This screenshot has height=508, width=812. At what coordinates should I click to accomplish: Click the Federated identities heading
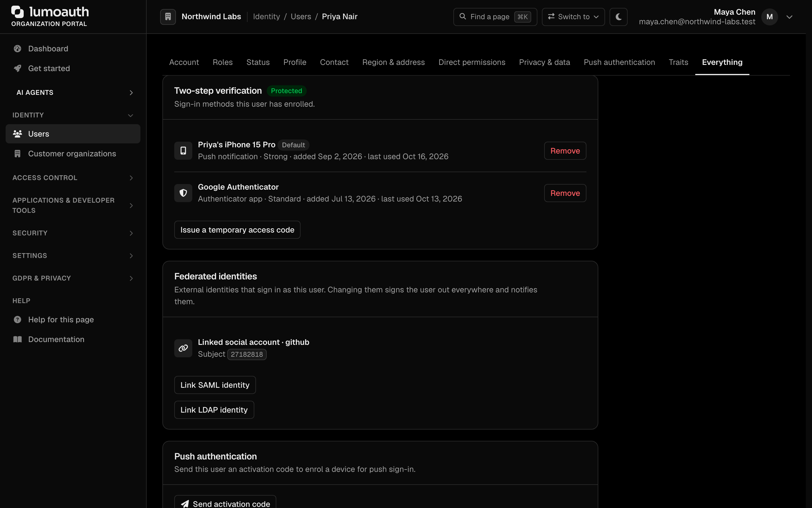(215, 276)
